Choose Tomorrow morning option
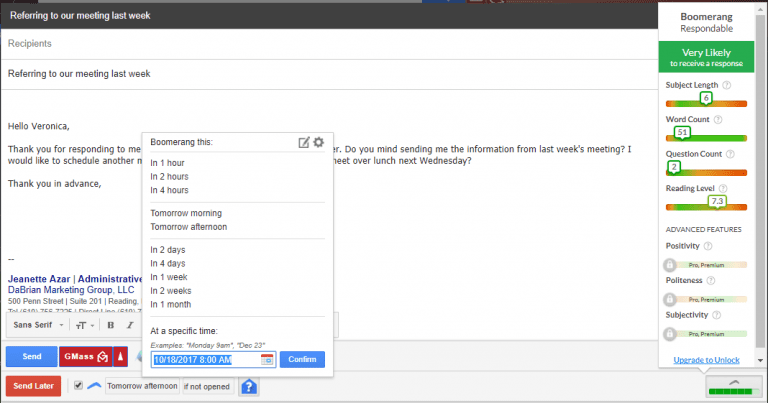The height and width of the screenshot is (403, 768). pos(186,213)
